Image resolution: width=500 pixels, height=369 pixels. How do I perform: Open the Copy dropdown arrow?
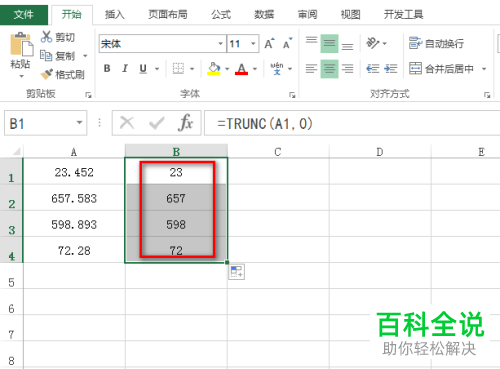[x=85, y=56]
